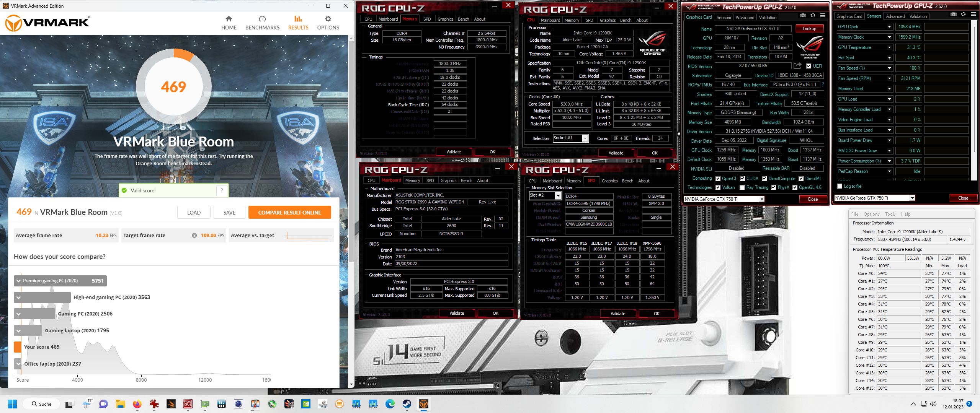The image size is (980, 413).
Task: Open the Graphics tab in the CPU-Z SPD window
Action: (609, 180)
